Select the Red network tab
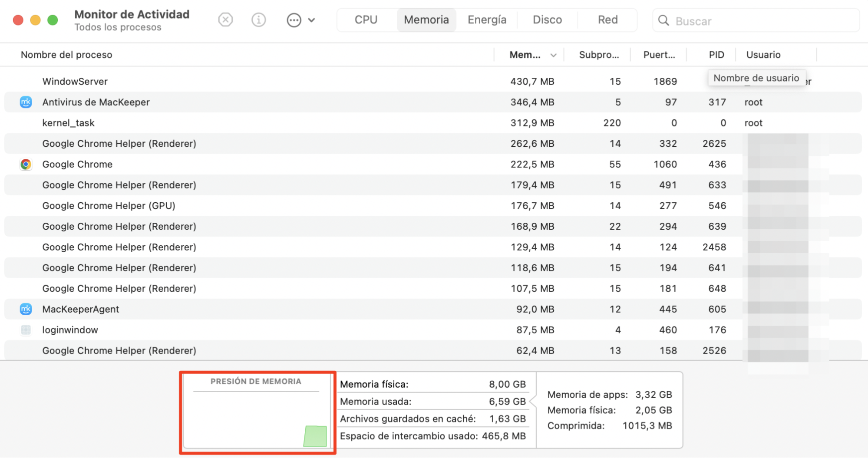This screenshot has width=868, height=458. 607,20
